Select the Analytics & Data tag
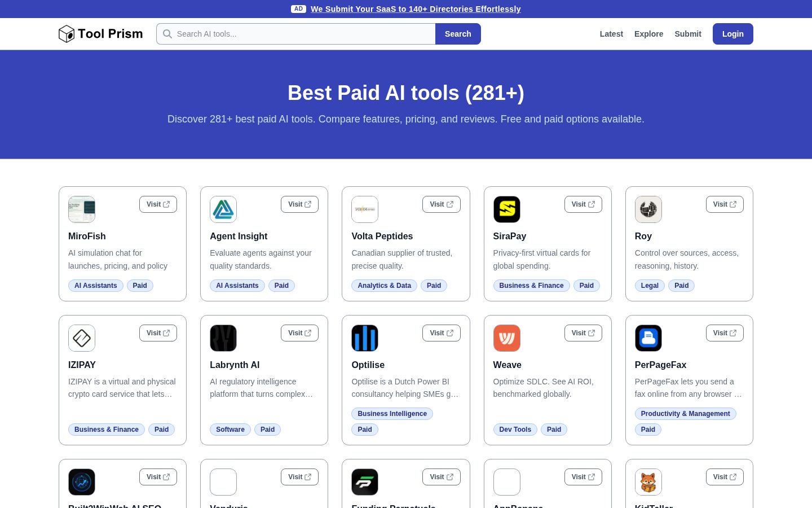812x508 pixels. click(x=385, y=286)
